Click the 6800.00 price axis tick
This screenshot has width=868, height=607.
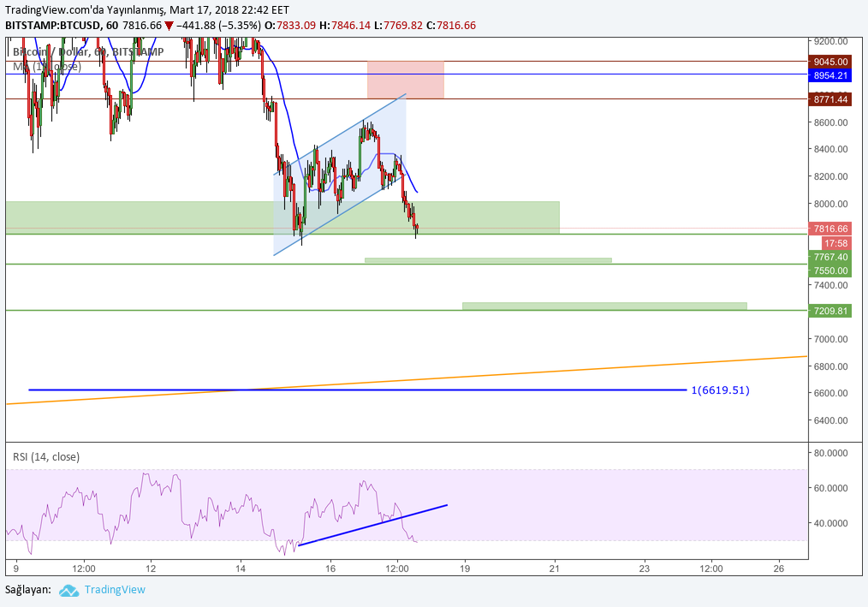point(830,366)
